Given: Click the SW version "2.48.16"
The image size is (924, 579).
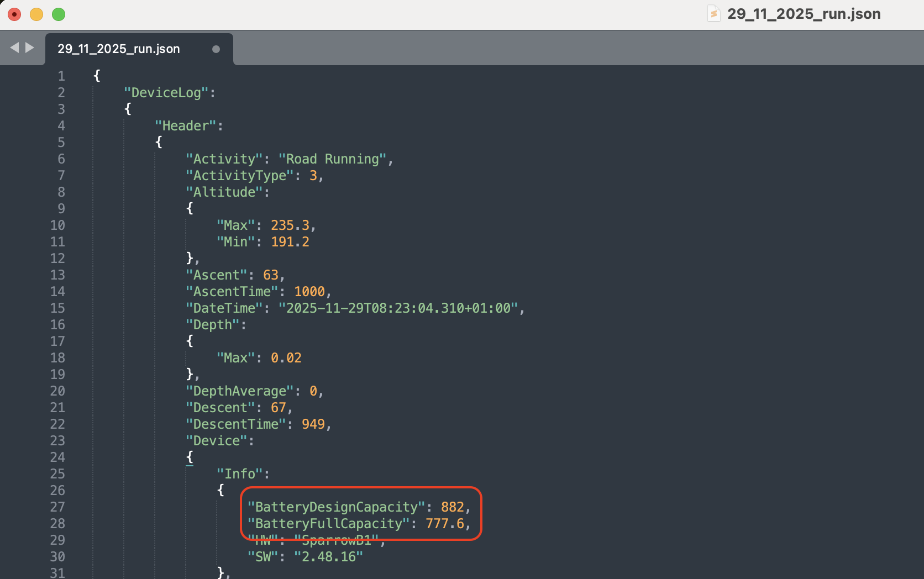Looking at the screenshot, I should pos(329,557).
